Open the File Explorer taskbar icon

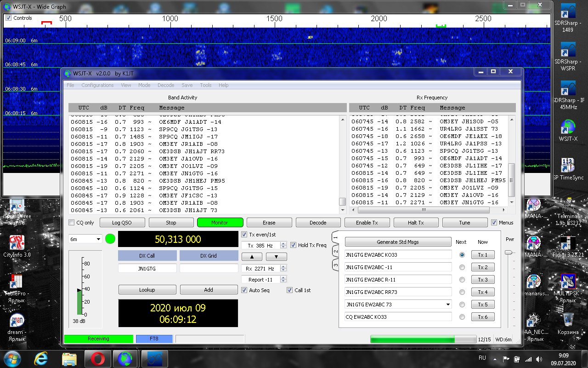pyautogui.click(x=69, y=358)
